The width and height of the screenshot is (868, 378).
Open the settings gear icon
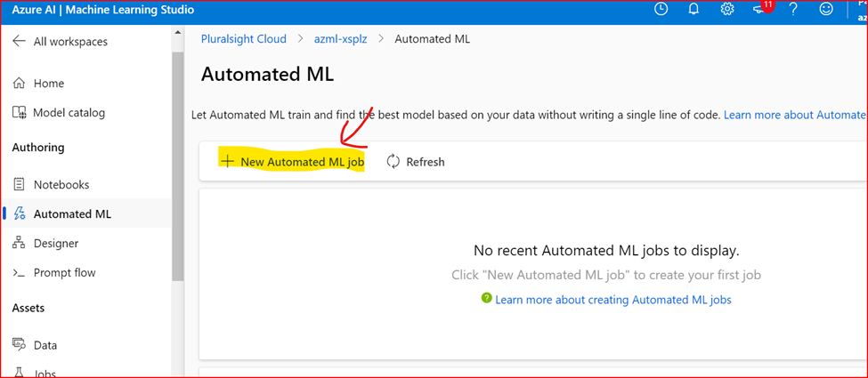tap(726, 9)
